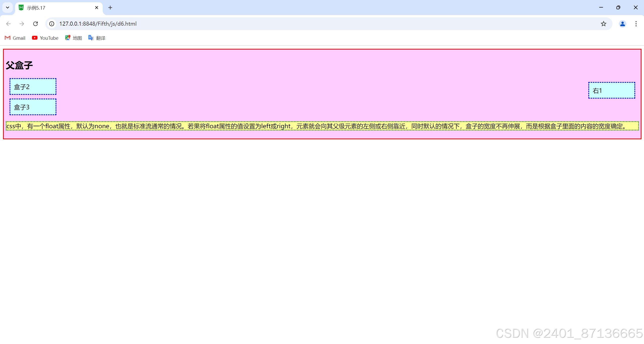Open the 翻译 bookmark
Screen dimensions: 644x344
coord(97,38)
